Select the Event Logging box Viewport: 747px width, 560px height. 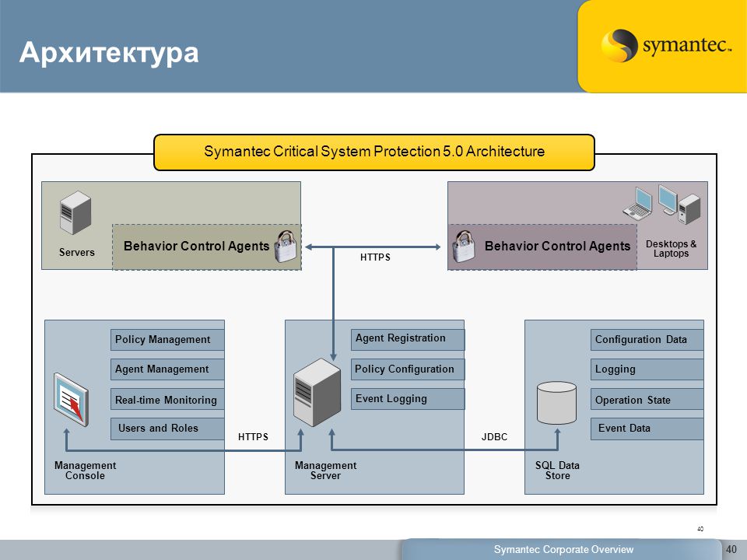click(408, 398)
